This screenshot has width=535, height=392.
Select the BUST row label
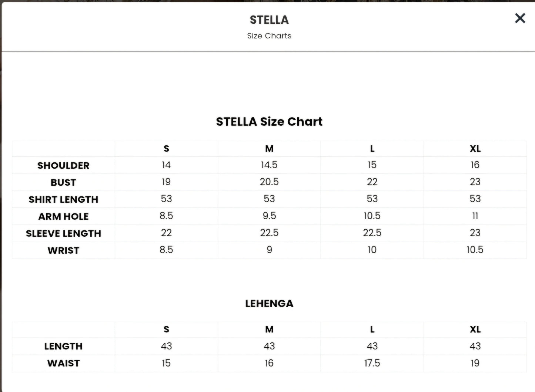click(63, 182)
